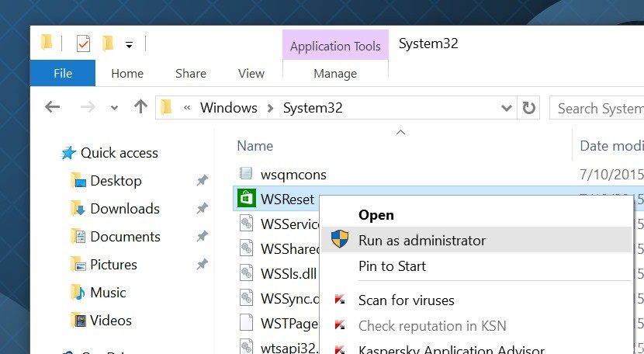Image resolution: width=644 pixels, height=354 pixels.
Task: Click the pin icon next to Pictures
Action: coord(202,265)
